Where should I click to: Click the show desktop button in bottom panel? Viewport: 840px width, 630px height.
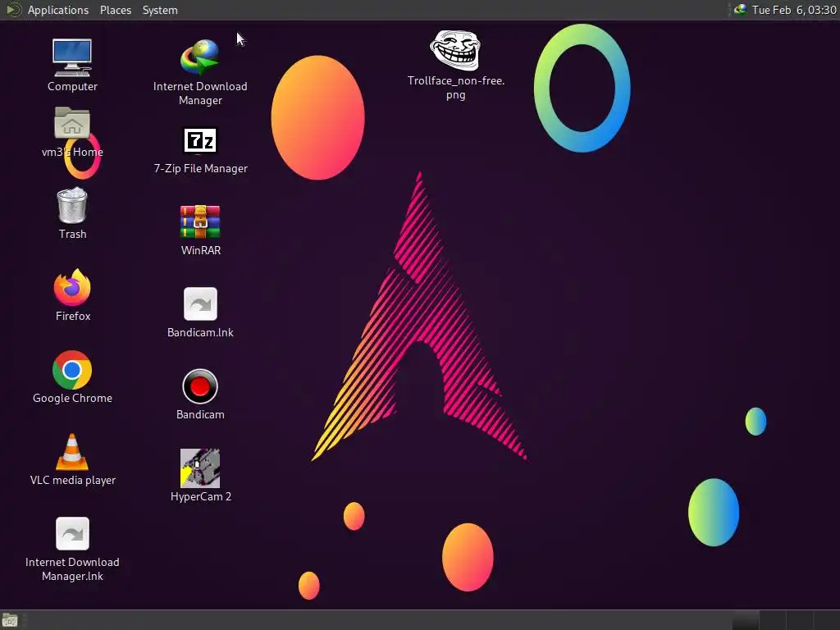point(10,620)
